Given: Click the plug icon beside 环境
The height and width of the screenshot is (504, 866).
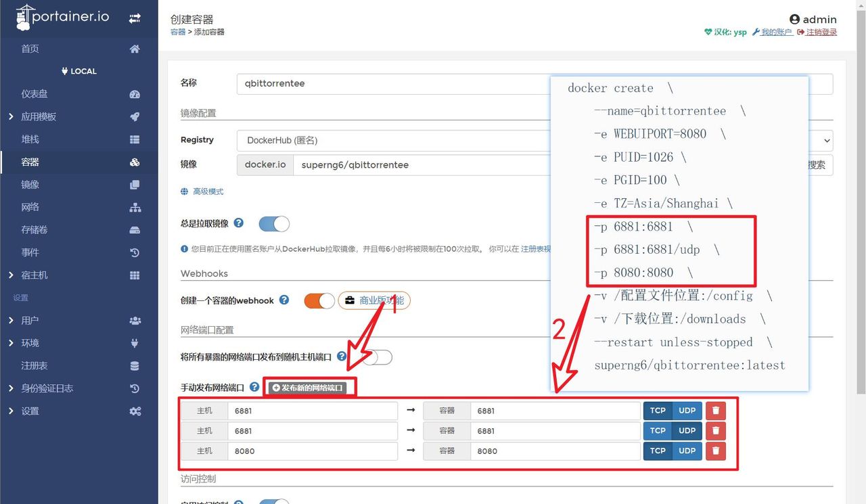Looking at the screenshot, I should 135,343.
